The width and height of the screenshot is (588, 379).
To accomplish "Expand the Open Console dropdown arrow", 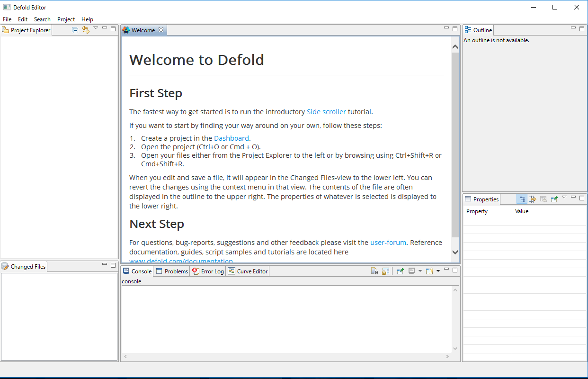I will [438, 271].
